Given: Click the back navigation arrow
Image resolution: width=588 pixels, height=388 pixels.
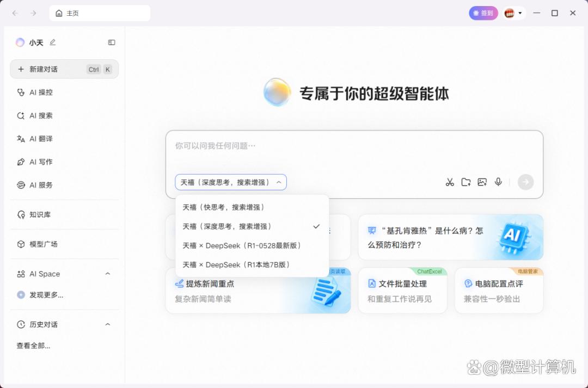Looking at the screenshot, I should (15, 13).
